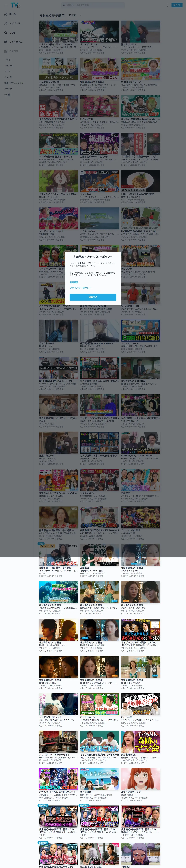Select ニュース category in sidebar
The image size is (186, 868).
pyautogui.click(x=8, y=77)
